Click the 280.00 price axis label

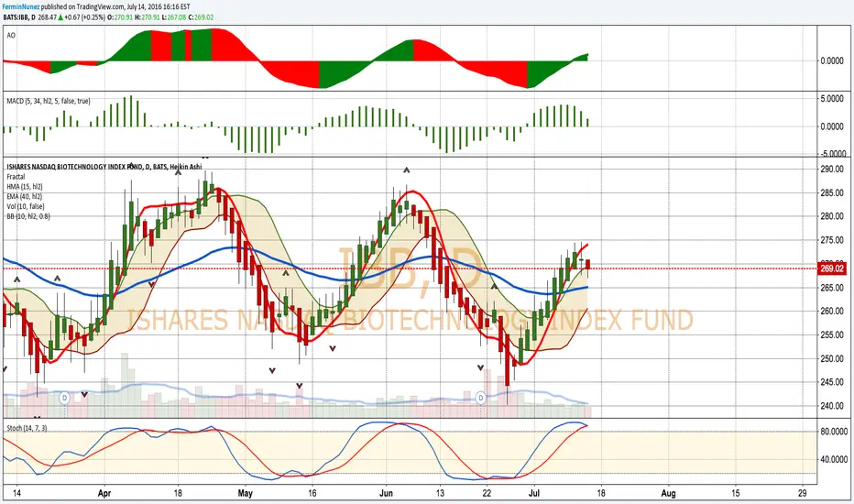832,216
